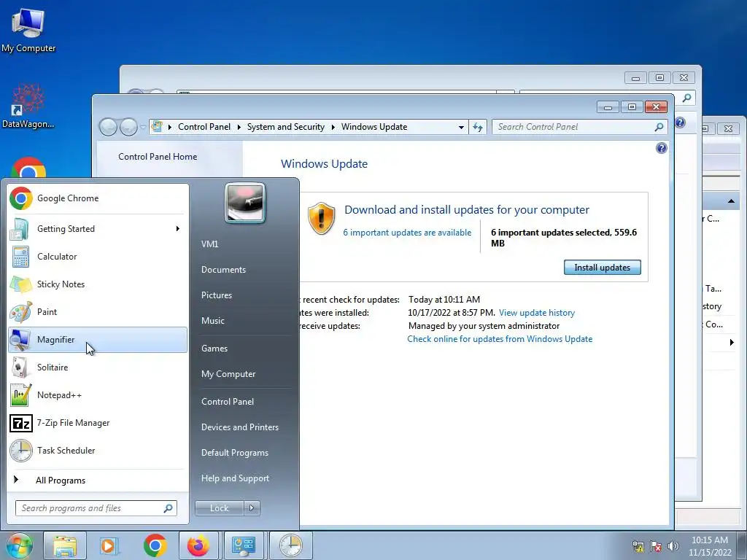Click the user account picture in Start menu
Screen dimensions: 747x560
click(x=245, y=203)
